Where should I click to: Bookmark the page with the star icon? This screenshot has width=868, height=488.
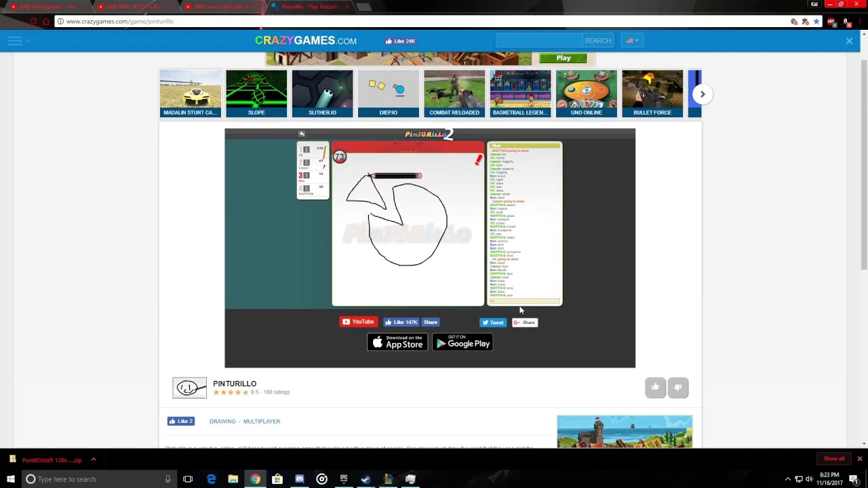click(x=816, y=22)
